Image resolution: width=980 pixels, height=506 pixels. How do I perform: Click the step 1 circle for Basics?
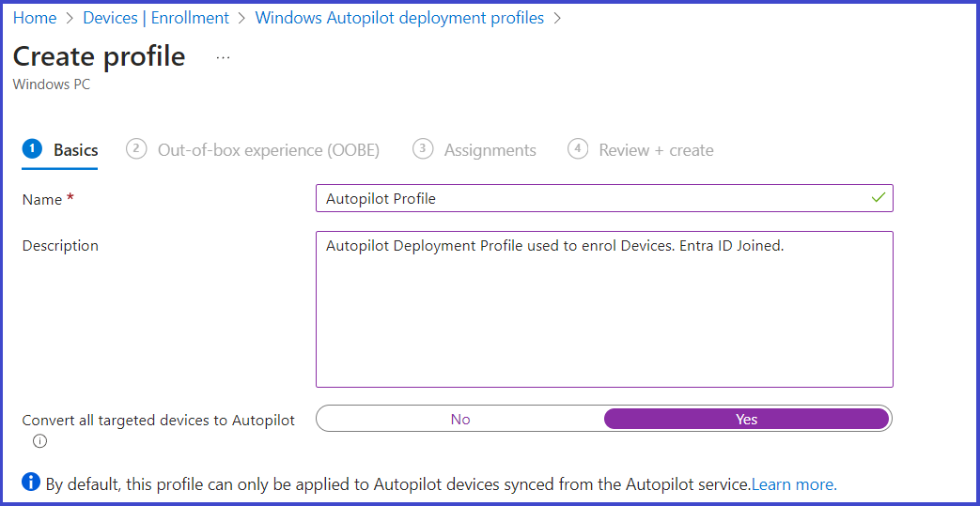click(x=32, y=149)
